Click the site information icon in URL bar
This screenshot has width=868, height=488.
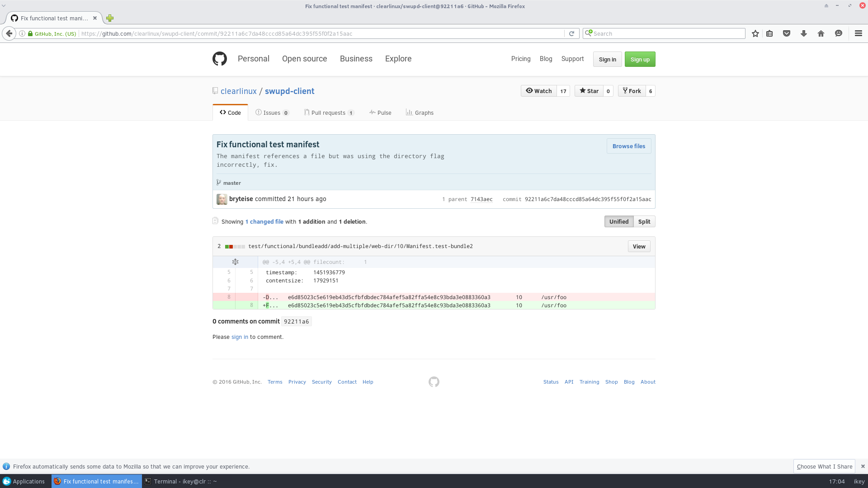(x=22, y=33)
